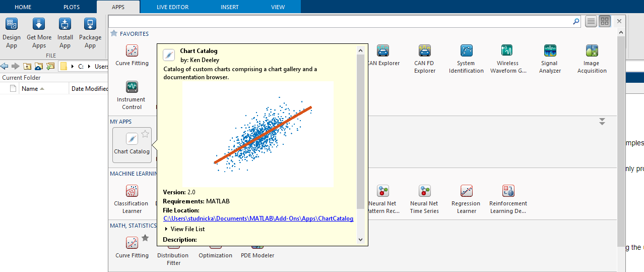Open the Reinforcement Learning Designer app
Viewport: 644px width, 272px height.
[508, 199]
